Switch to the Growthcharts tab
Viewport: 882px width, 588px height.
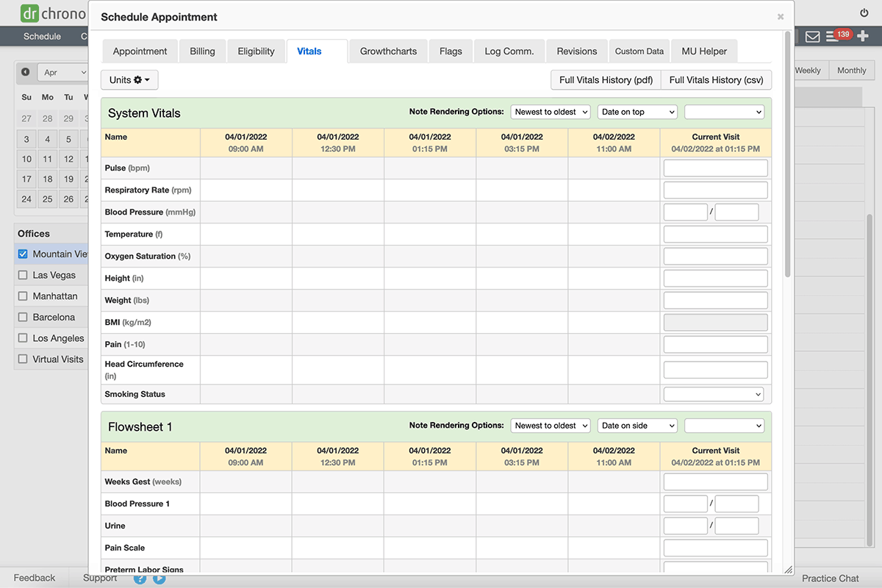click(x=388, y=51)
